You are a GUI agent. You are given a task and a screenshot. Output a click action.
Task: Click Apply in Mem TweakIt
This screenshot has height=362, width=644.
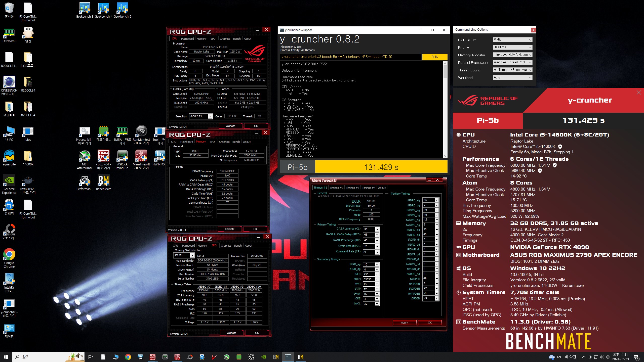point(405,323)
